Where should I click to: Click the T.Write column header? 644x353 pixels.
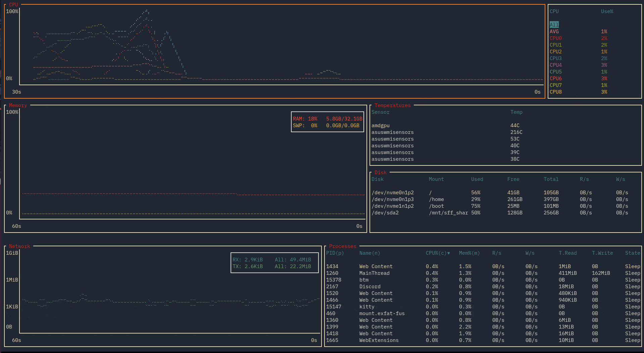(602, 253)
